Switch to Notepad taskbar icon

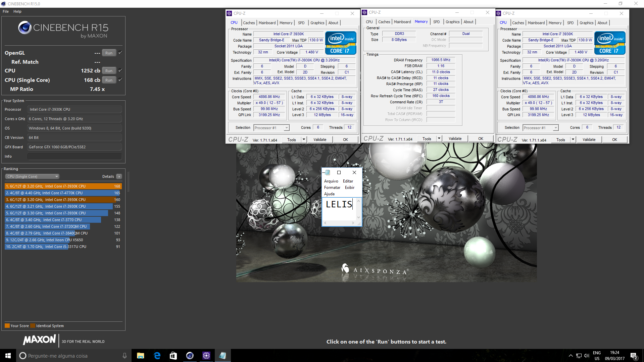tap(222, 356)
